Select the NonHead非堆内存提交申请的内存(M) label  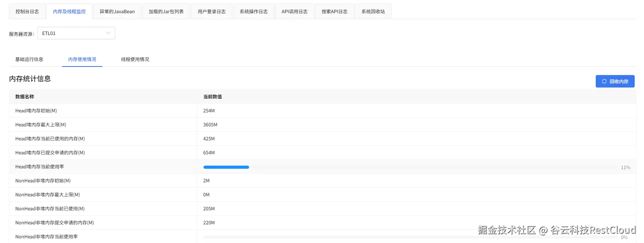click(54, 223)
